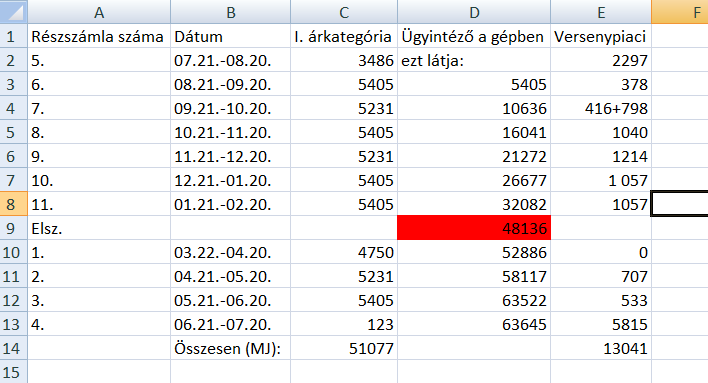Click date cell '01.21.-02.20.'

[x=230, y=204]
